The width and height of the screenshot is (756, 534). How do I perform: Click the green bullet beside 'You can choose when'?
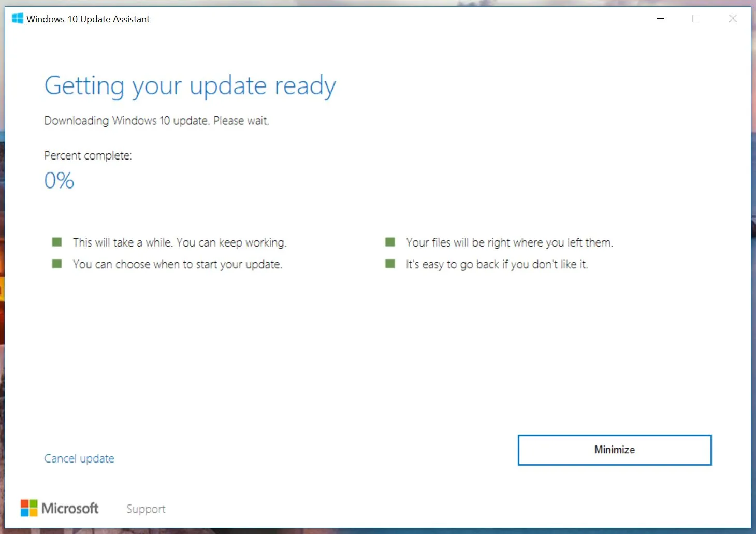click(x=57, y=264)
